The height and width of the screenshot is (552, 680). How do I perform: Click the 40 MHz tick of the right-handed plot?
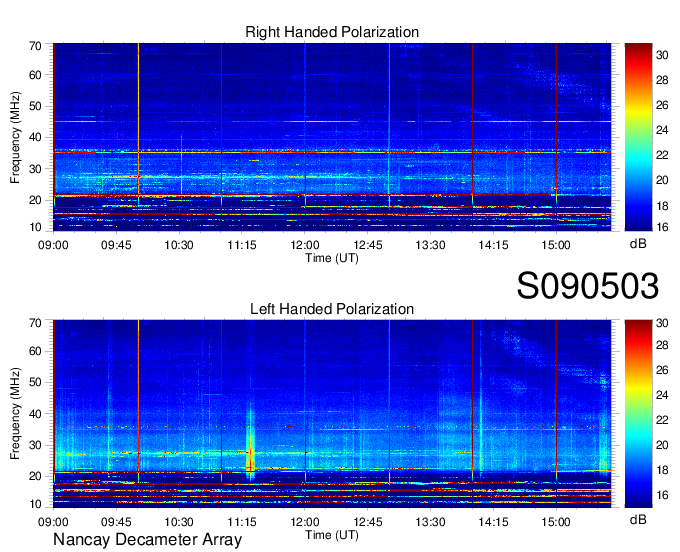coord(35,137)
